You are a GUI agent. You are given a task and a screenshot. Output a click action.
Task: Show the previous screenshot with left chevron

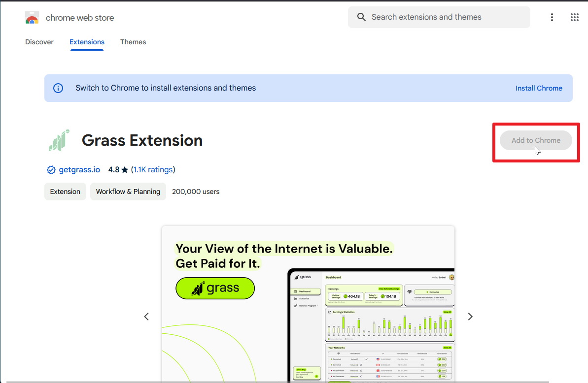click(x=146, y=317)
